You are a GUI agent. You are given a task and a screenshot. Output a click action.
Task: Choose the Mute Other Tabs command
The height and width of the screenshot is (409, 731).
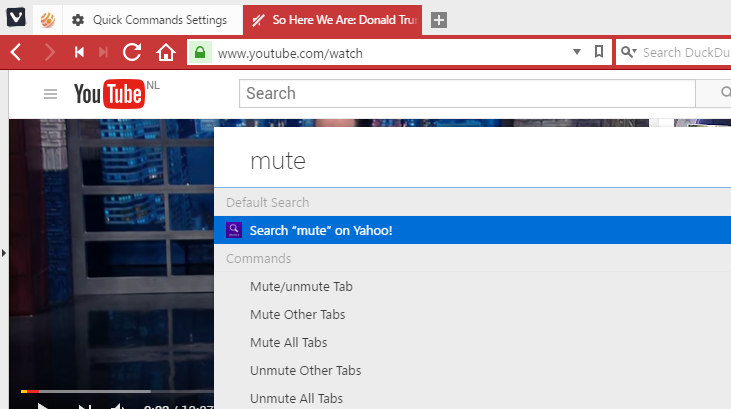point(472,314)
